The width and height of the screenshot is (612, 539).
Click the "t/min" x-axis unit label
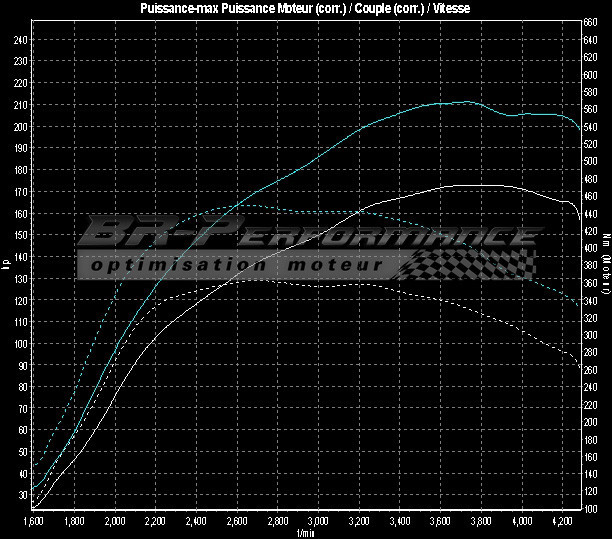(x=306, y=533)
